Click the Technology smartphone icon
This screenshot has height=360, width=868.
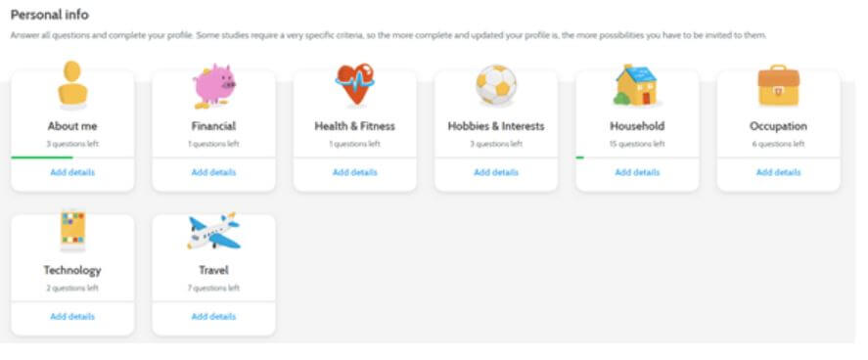72,230
